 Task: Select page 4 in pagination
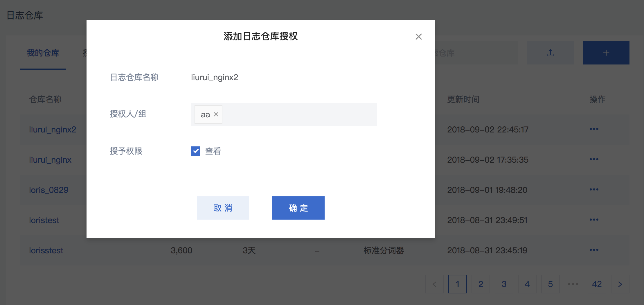[x=527, y=284]
